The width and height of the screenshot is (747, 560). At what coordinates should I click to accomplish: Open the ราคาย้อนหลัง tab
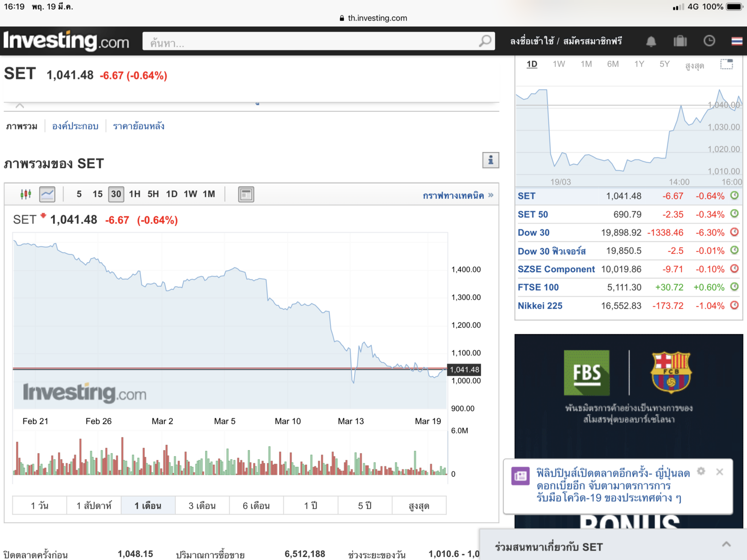(139, 126)
